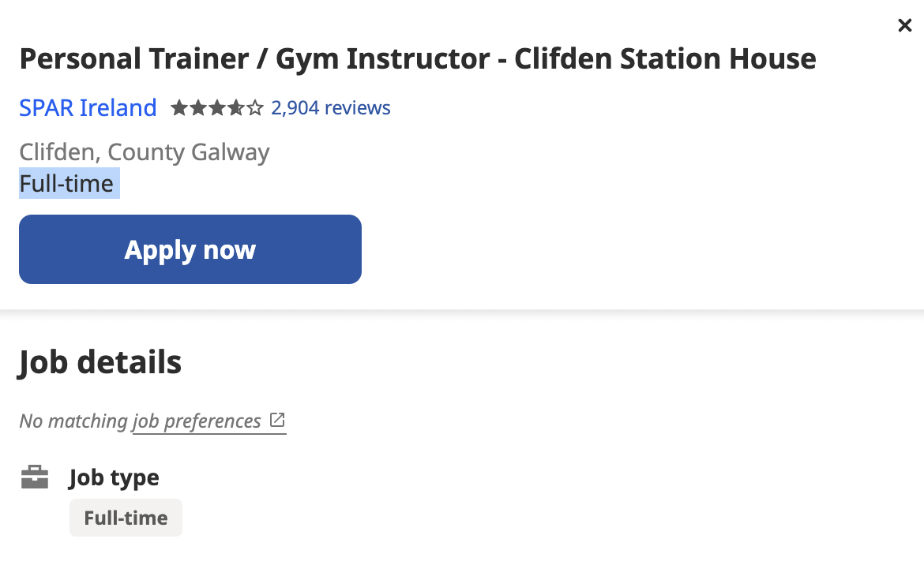Click the Full-time tag under Job type
Screen dimensions: 924x565
pos(126,518)
